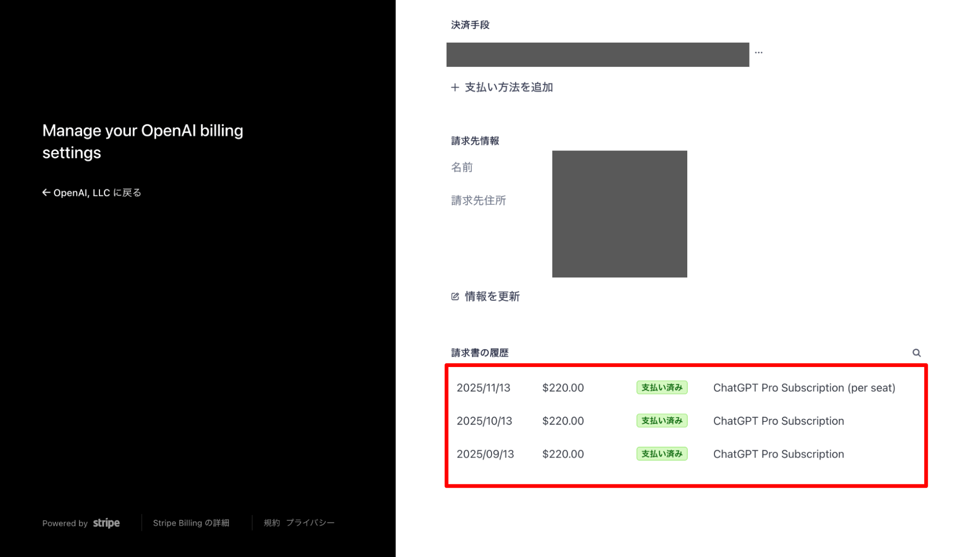
Task: Click 情報を更新 link text
Action: [492, 296]
